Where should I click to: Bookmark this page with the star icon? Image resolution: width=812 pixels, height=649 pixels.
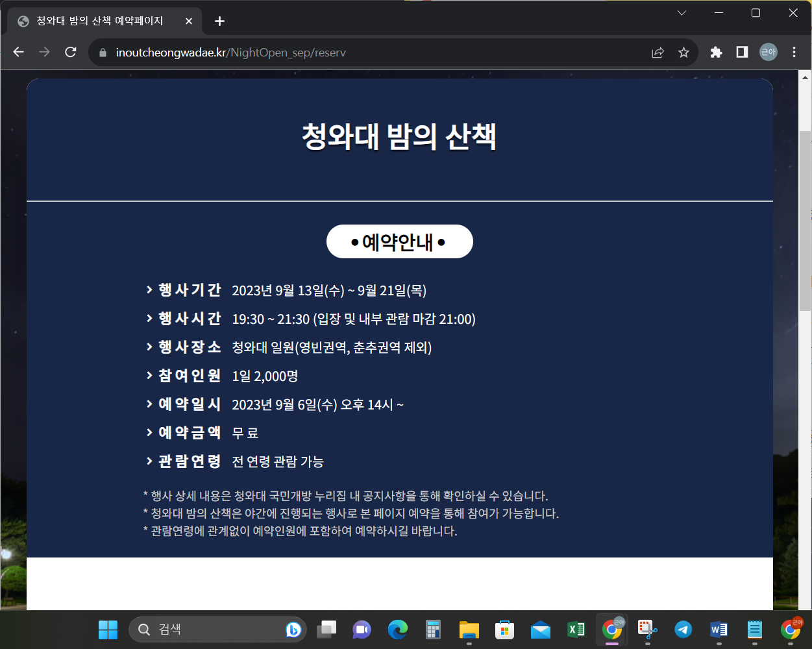tap(683, 53)
